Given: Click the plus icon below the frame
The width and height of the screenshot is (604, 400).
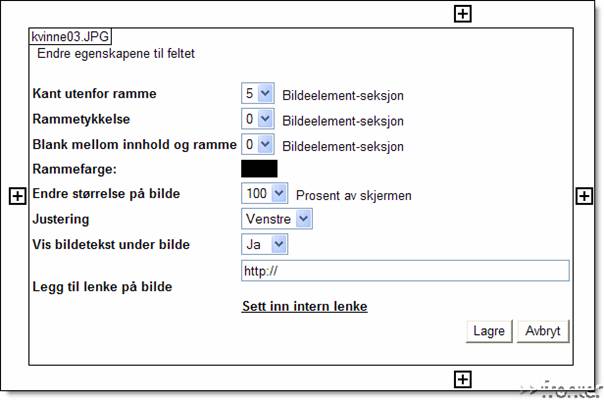Looking at the screenshot, I should pos(462,380).
